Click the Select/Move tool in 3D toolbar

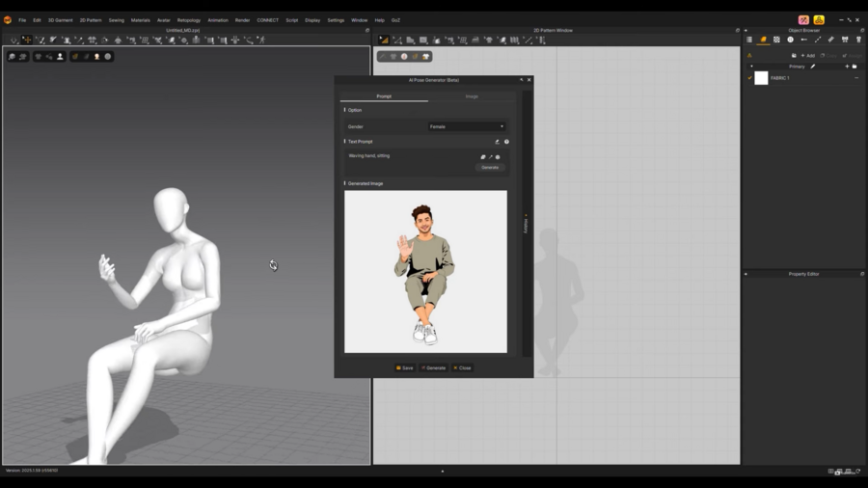26,41
